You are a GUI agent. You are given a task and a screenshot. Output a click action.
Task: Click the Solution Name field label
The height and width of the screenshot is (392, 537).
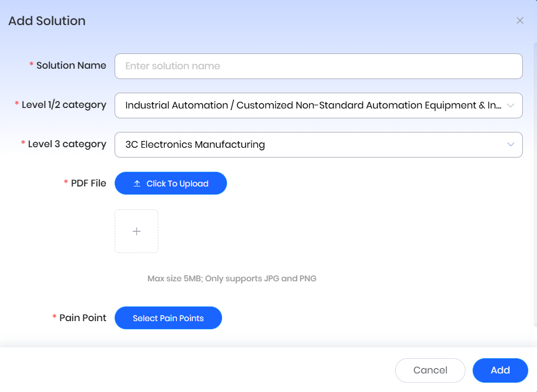coord(71,65)
